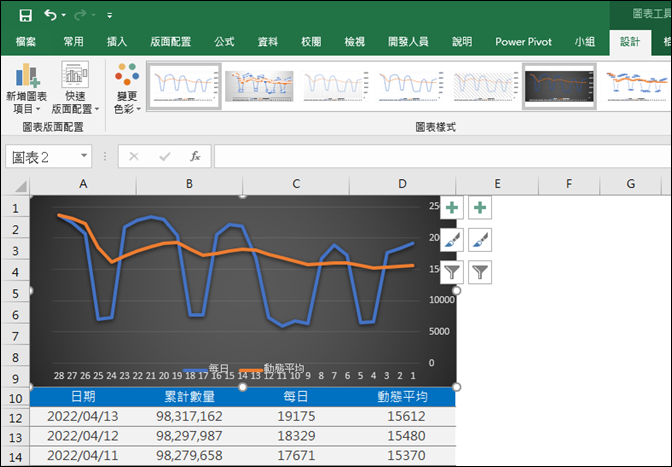Select column G header
The height and width of the screenshot is (467, 672).
pyautogui.click(x=630, y=184)
